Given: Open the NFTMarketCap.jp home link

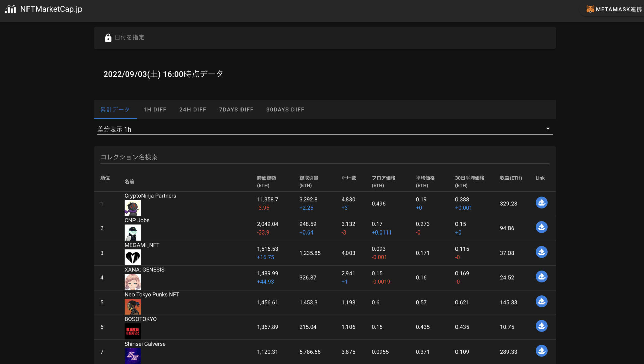Looking at the screenshot, I should (x=44, y=9).
